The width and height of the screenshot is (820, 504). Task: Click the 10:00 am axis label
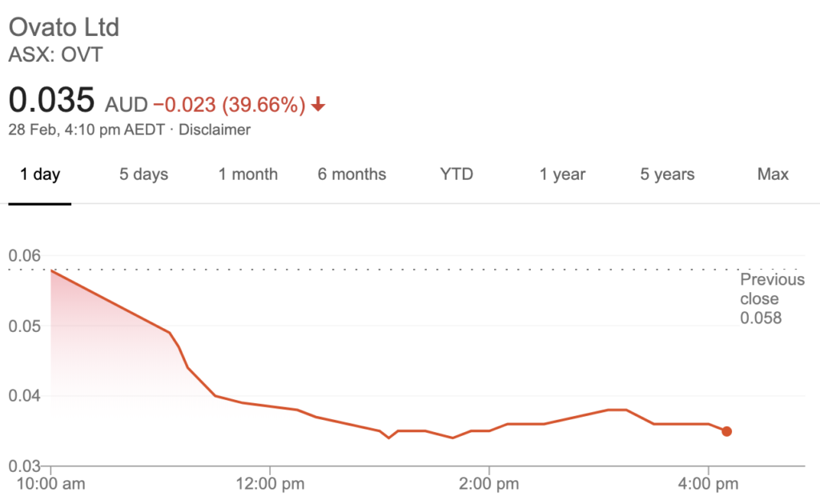point(51,485)
